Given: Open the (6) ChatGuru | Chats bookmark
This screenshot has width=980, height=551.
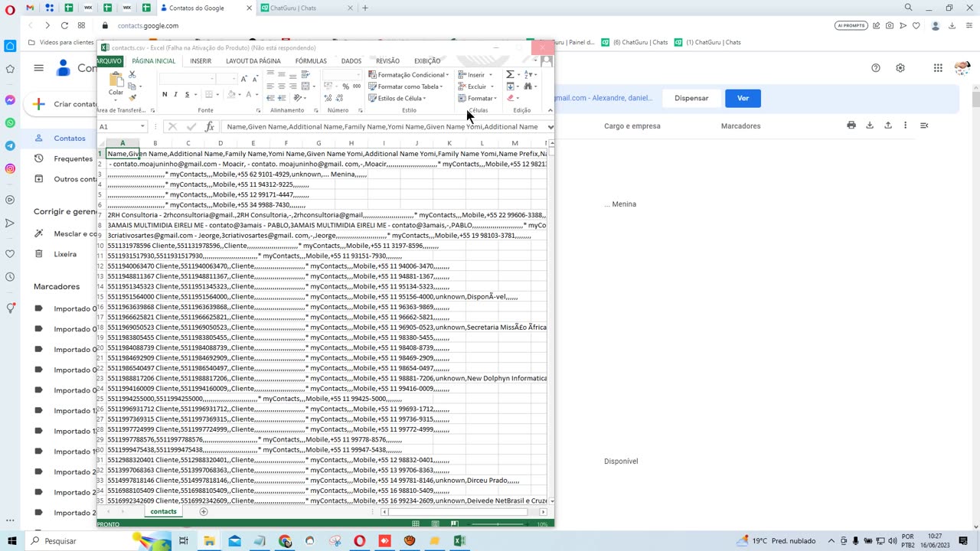Looking at the screenshot, I should click(633, 42).
